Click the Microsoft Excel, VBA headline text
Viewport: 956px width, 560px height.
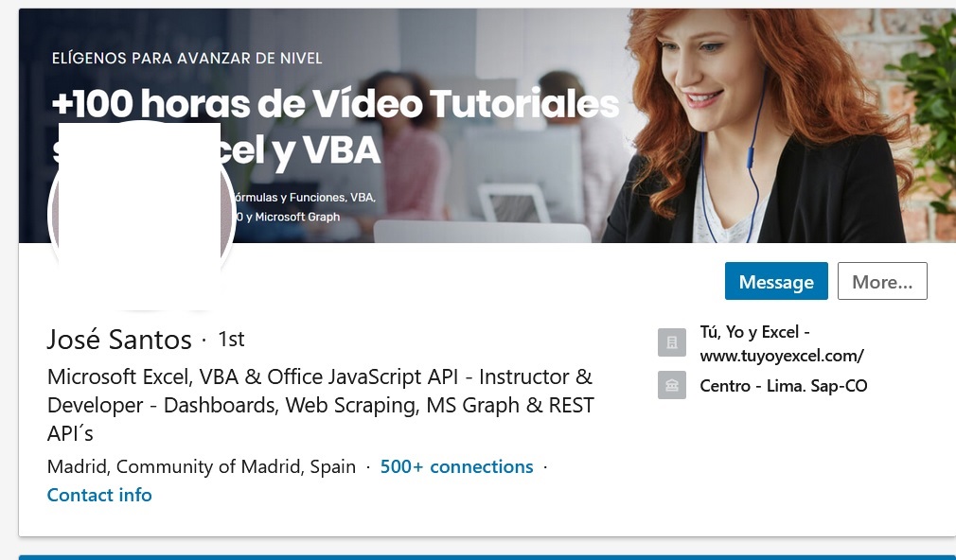click(x=321, y=405)
